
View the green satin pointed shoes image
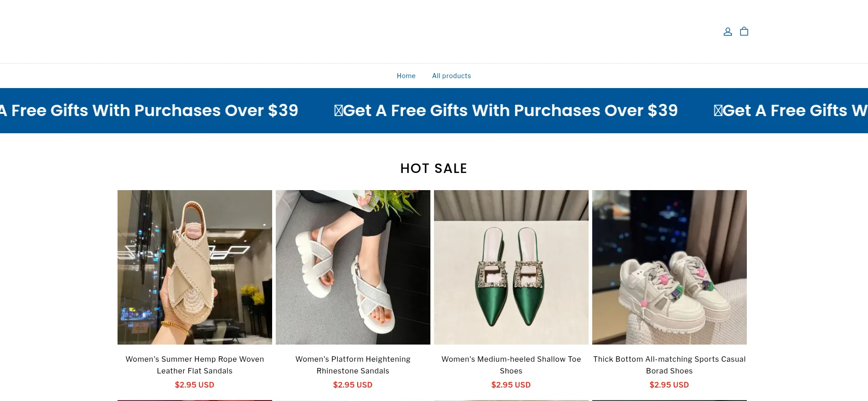(511, 267)
